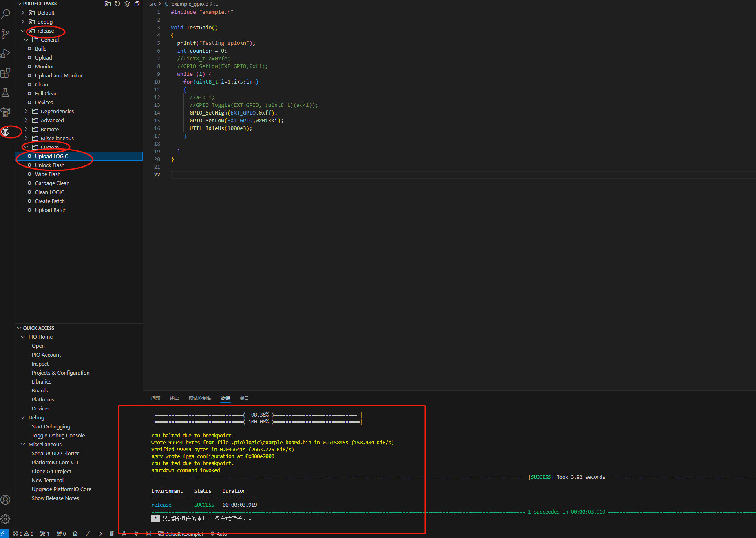
Task: Open the Run and Debug view
Action: pos(6,53)
